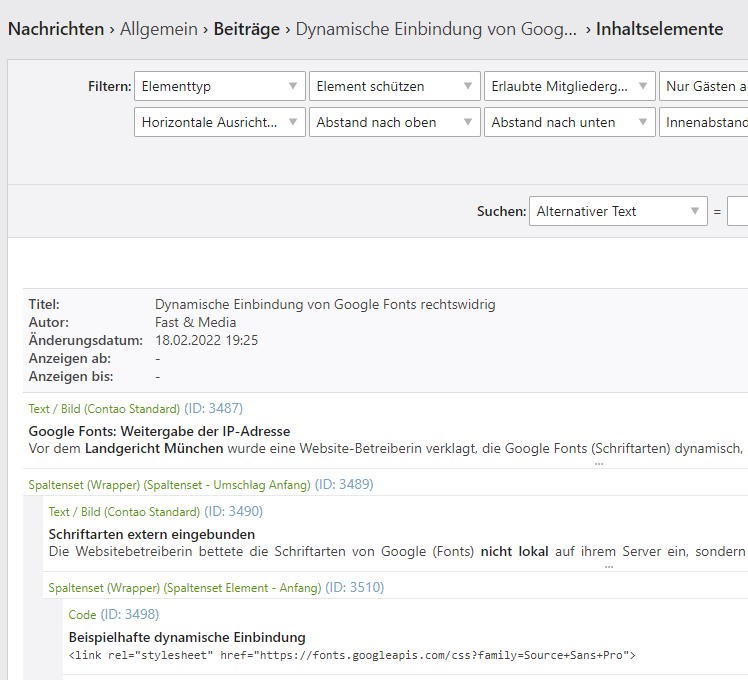Go to Beiträge in the breadcrumb
This screenshot has height=680, width=748.
(x=247, y=29)
